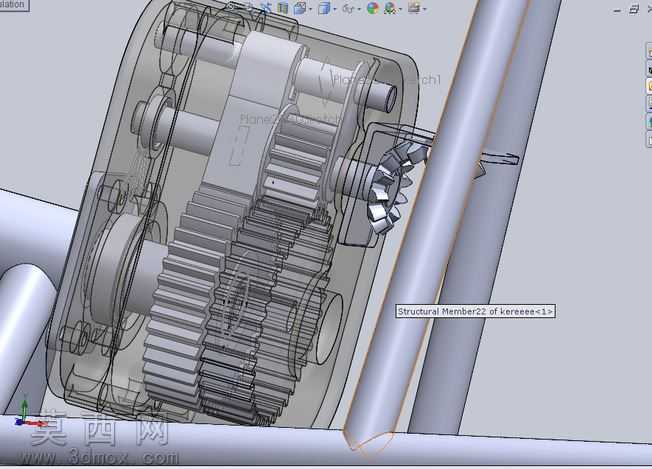
Task: Expand the View Settings dropdown arrow
Action: [425, 9]
